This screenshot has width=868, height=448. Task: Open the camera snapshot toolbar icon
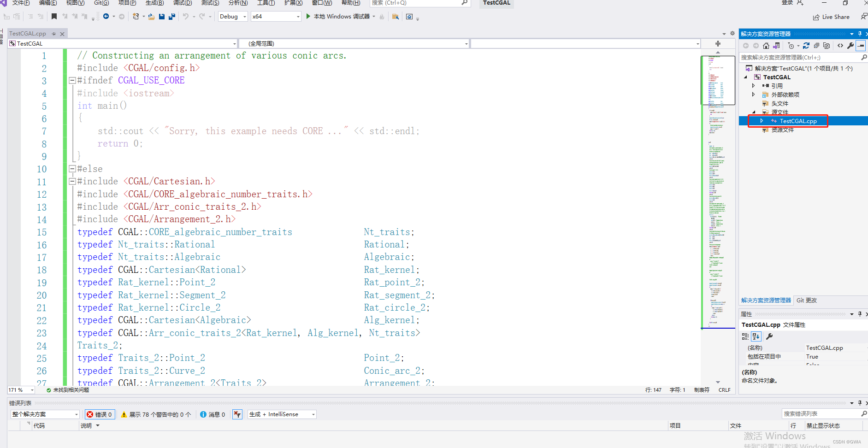(x=409, y=17)
